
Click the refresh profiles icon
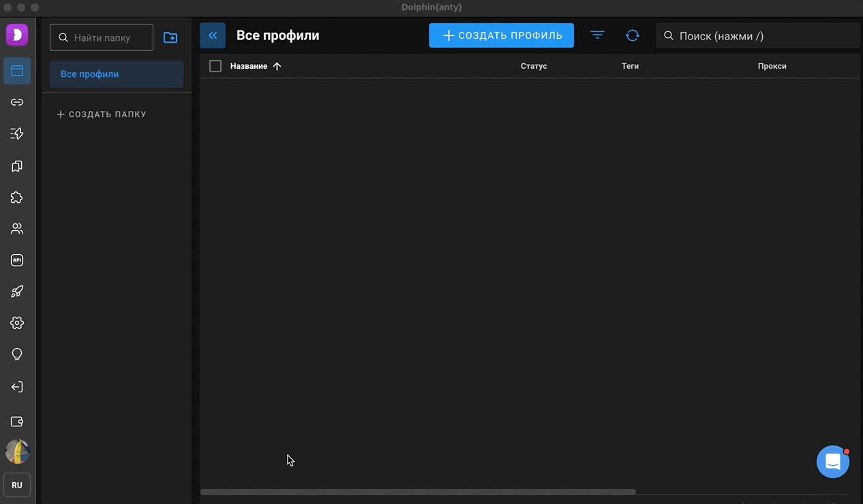pyautogui.click(x=632, y=35)
